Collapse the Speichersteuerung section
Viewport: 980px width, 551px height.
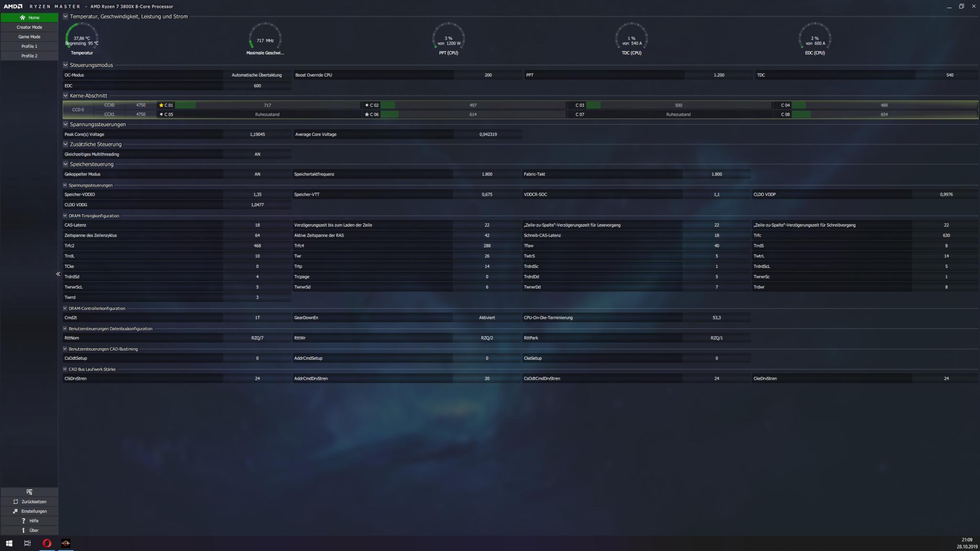pos(66,164)
